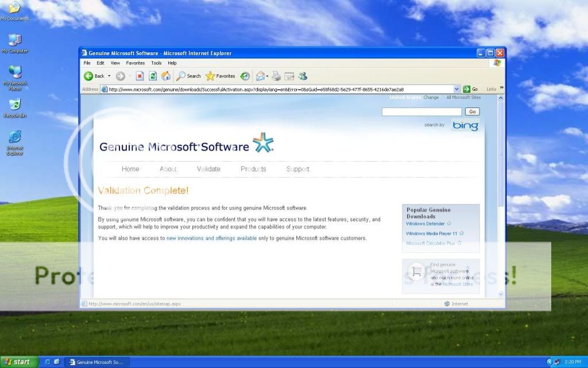Stop loading the current page
588x368 pixels.
140,75
